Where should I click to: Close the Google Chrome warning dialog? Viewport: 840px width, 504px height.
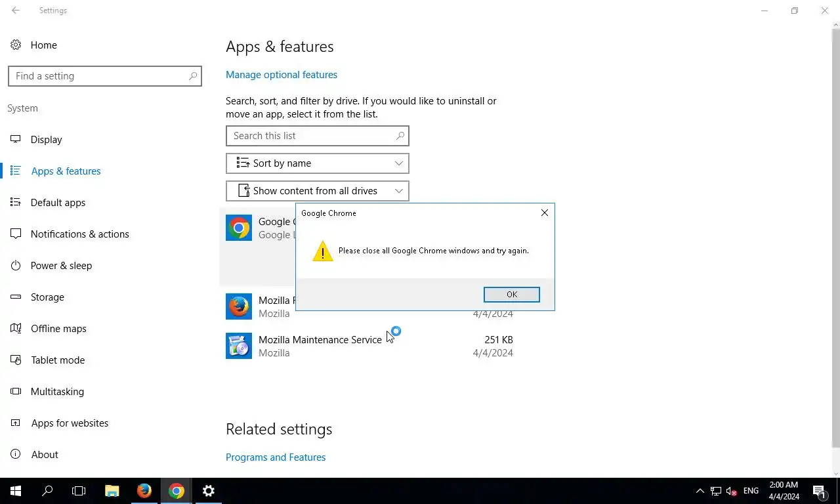tap(544, 213)
